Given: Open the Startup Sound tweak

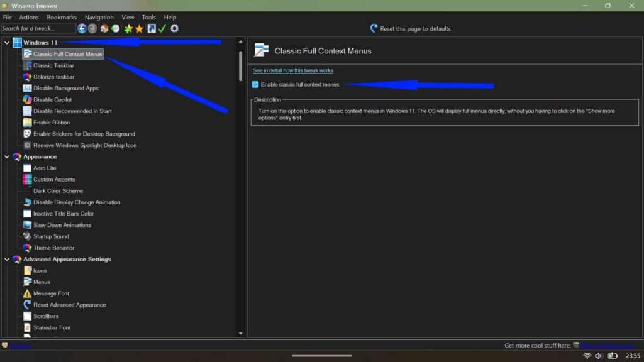Looking at the screenshot, I should pyautogui.click(x=52, y=236).
